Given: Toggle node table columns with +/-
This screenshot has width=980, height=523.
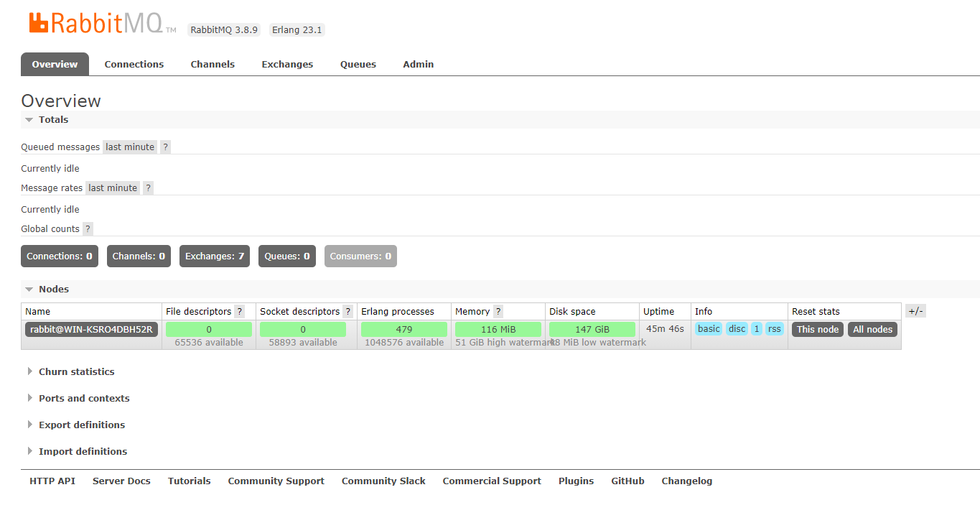Looking at the screenshot, I should click(x=915, y=311).
